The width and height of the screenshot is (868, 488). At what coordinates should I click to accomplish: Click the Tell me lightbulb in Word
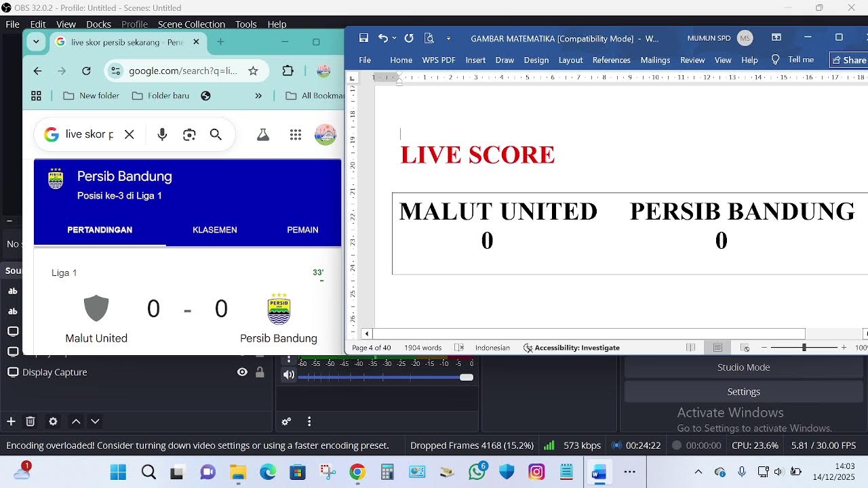[x=775, y=60]
